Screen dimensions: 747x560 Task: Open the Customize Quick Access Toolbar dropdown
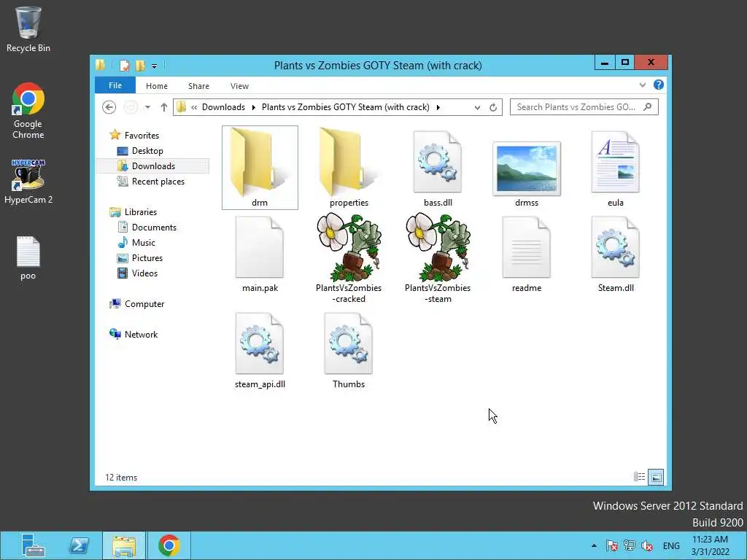[x=154, y=66]
